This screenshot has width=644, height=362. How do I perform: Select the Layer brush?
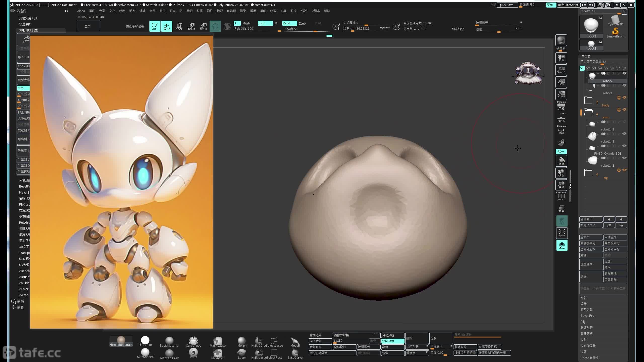(x=242, y=354)
